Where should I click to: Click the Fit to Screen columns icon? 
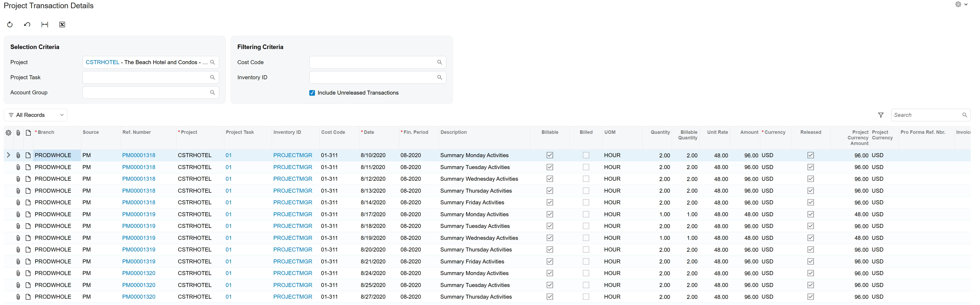pyautogui.click(x=45, y=25)
